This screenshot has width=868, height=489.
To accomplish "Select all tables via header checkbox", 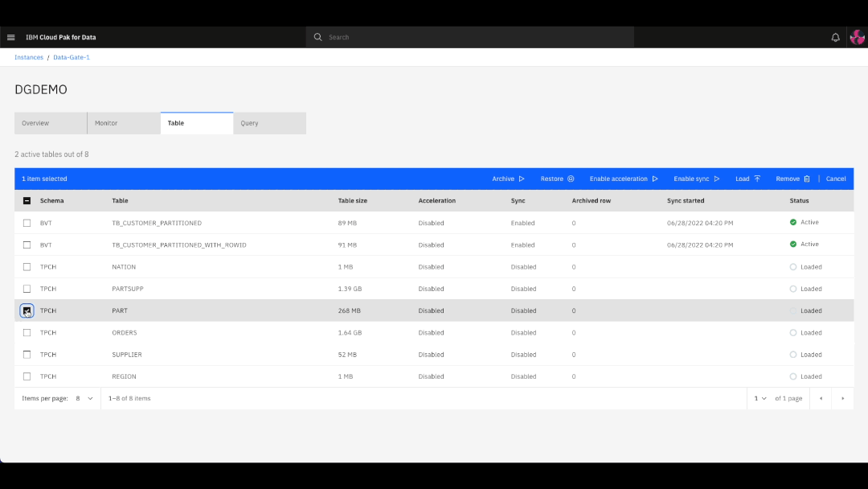I will [27, 200].
